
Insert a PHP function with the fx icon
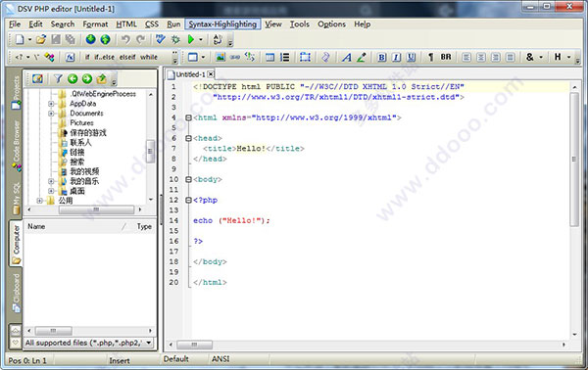pos(71,57)
